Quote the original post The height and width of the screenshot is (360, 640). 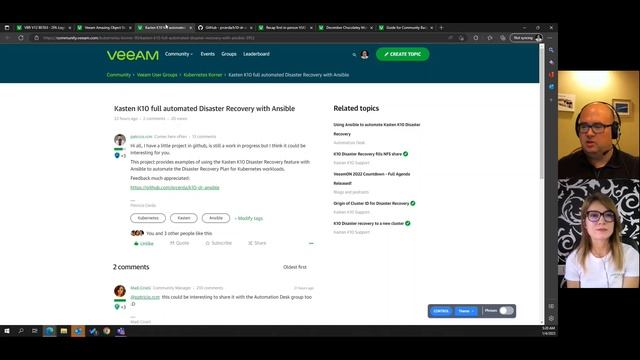point(179,243)
